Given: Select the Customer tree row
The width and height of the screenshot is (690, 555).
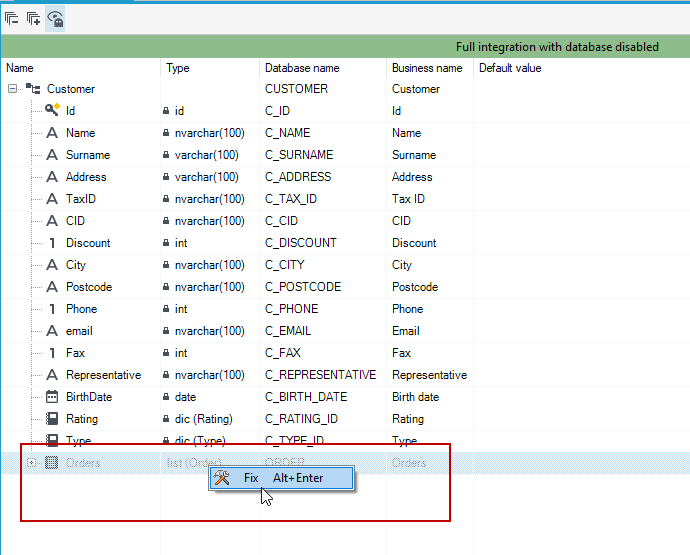Looking at the screenshot, I should pos(345,89).
